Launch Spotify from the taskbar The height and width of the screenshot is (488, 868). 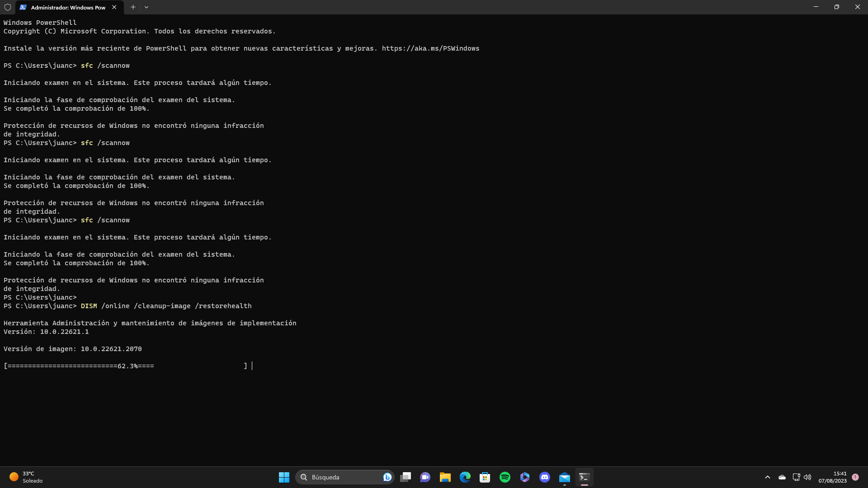[505, 477]
